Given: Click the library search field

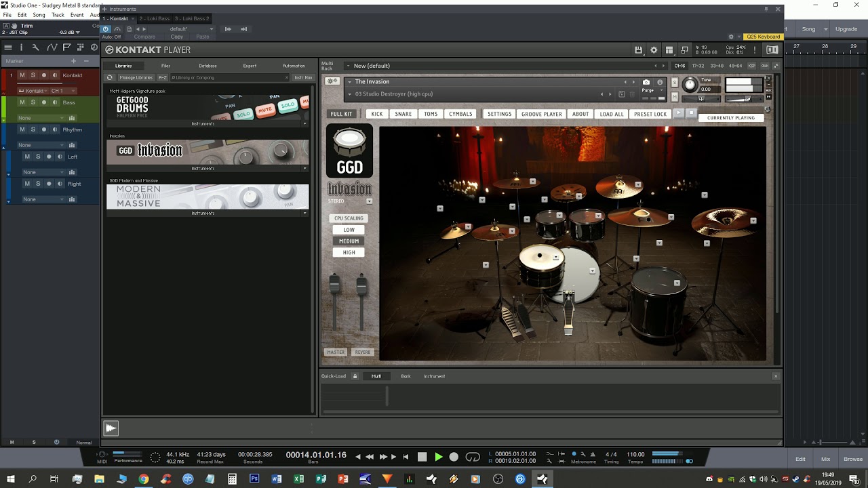Looking at the screenshot, I should coord(229,77).
